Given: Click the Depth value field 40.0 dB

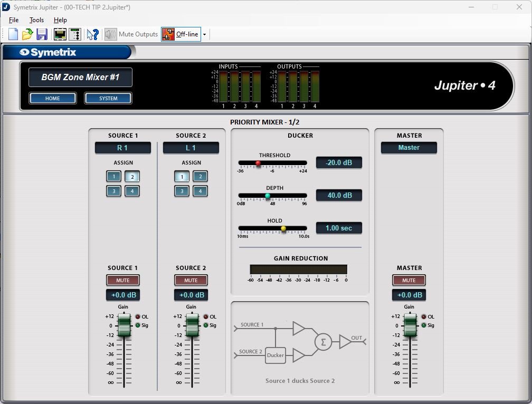Looking at the screenshot, I should tap(339, 195).
